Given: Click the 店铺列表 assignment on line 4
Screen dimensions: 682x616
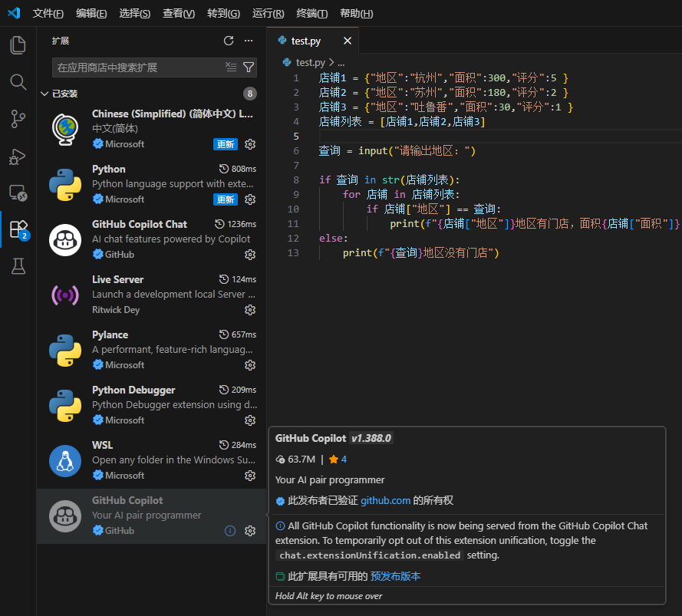Looking at the screenshot, I should 402,122.
